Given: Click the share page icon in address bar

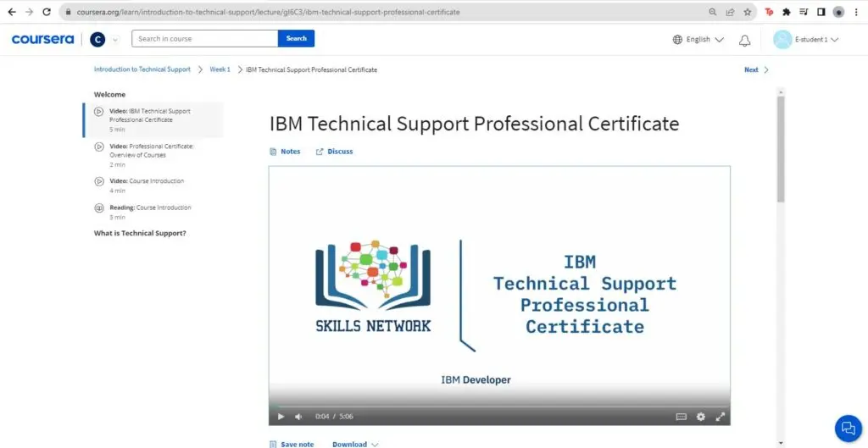Looking at the screenshot, I should point(730,12).
